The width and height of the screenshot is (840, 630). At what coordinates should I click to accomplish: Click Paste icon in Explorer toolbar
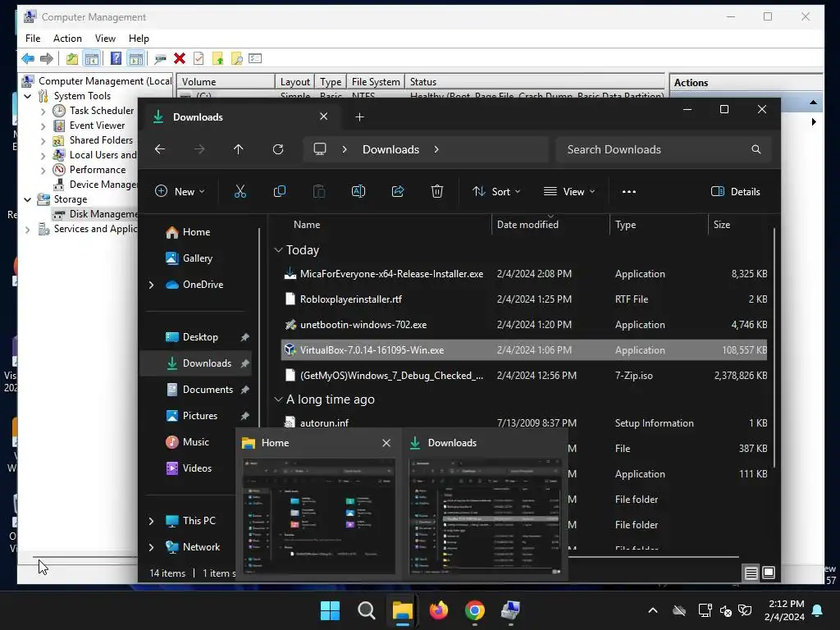coord(319,191)
